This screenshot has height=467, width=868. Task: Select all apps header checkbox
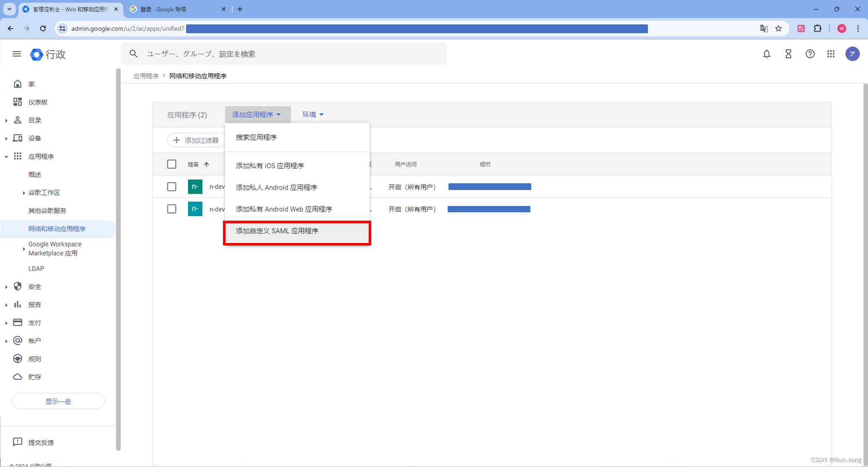point(172,164)
